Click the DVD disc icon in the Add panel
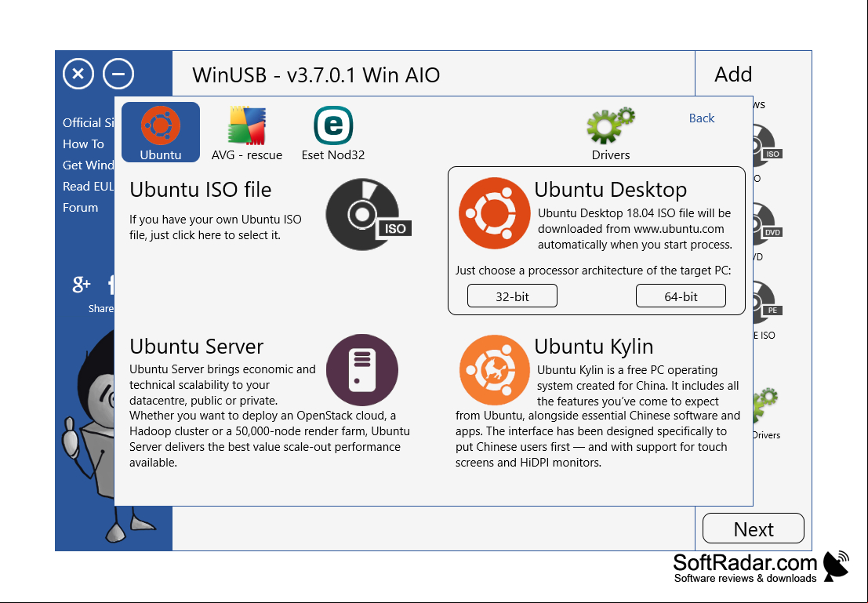 coord(768,224)
